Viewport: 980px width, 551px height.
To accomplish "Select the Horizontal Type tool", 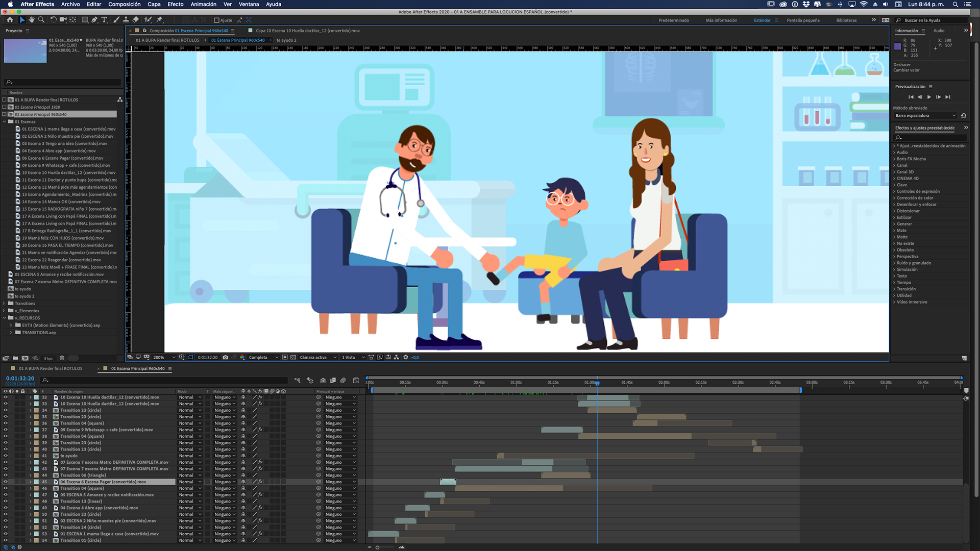I will [x=104, y=20].
